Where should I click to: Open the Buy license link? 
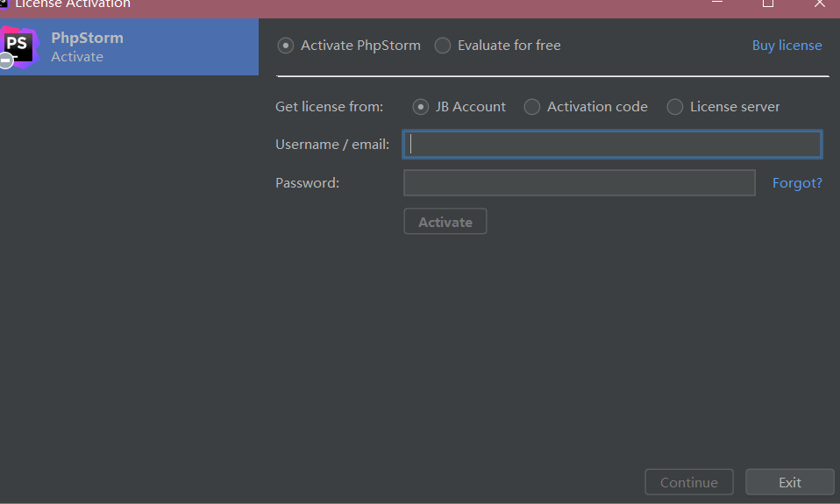click(x=787, y=46)
